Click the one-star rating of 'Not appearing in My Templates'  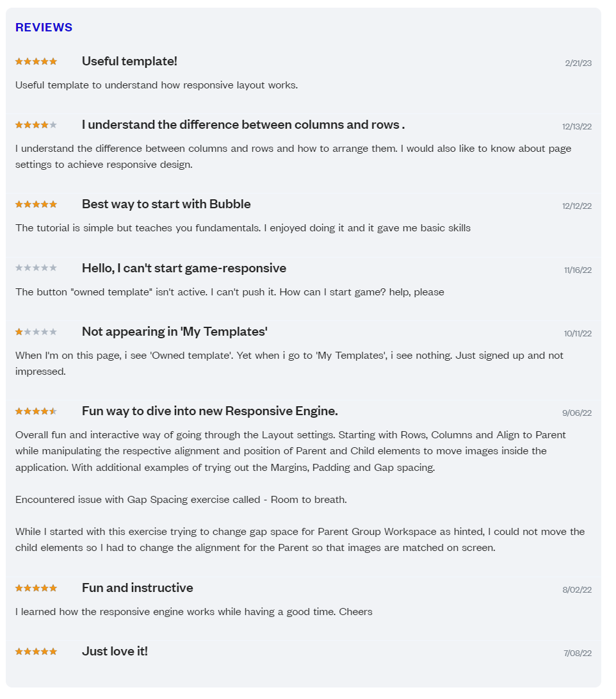36,332
